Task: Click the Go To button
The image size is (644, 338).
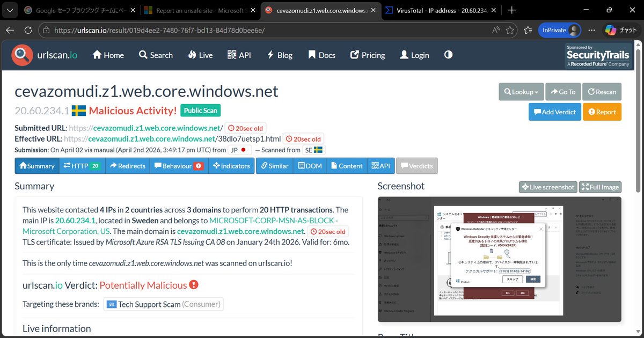Action: [563, 92]
